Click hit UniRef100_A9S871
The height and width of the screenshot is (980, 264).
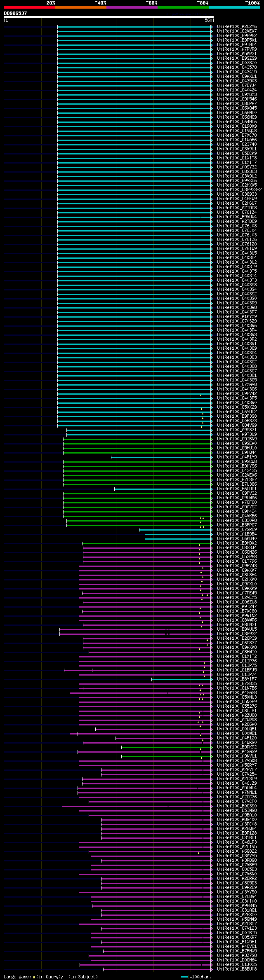click(x=237, y=430)
